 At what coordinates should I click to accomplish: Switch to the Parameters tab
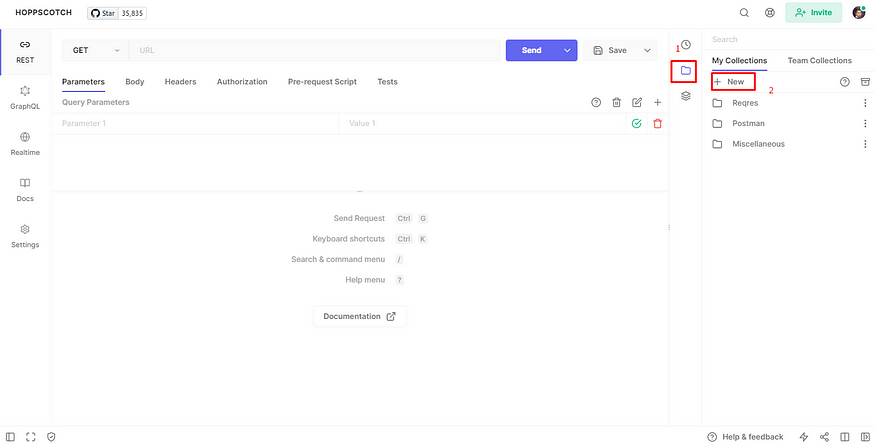click(x=83, y=81)
